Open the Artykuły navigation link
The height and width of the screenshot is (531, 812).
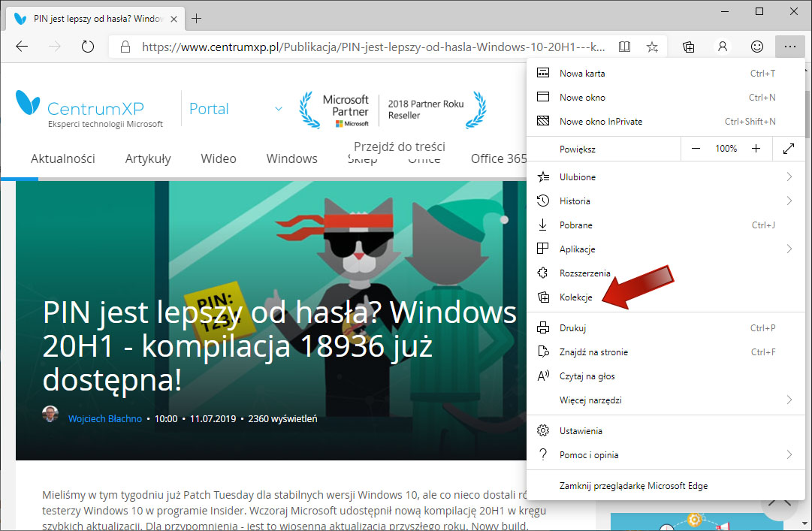tap(147, 159)
